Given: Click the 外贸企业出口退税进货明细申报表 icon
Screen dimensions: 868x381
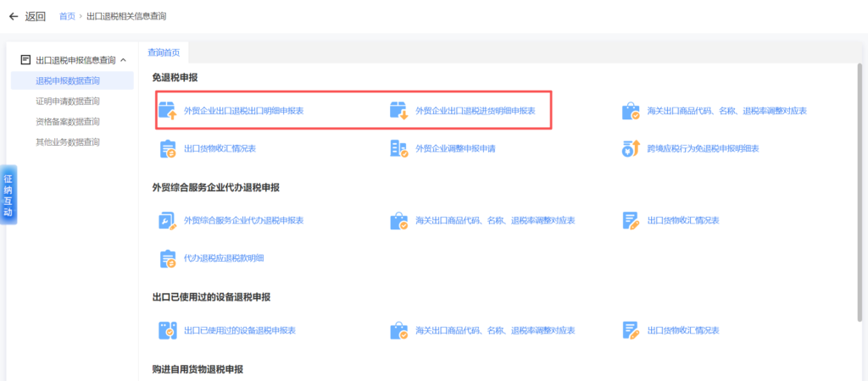Looking at the screenshot, I should (398, 111).
